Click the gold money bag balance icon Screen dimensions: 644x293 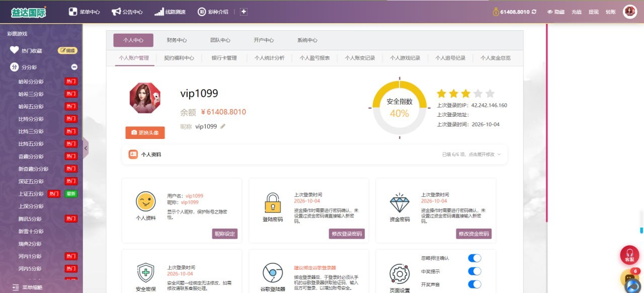496,12
